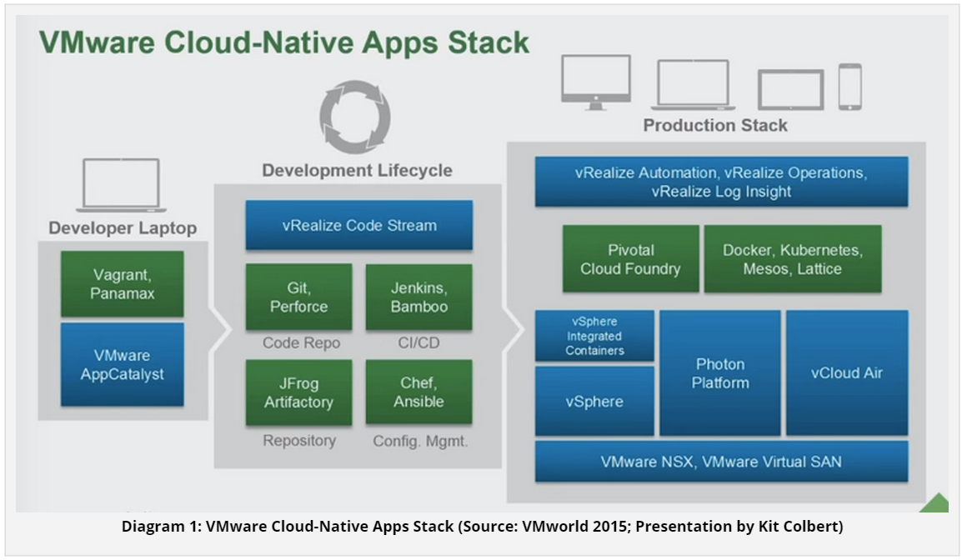This screenshot has height=560, width=962.
Task: Click the vRealize Code Stream box
Action: point(359,225)
